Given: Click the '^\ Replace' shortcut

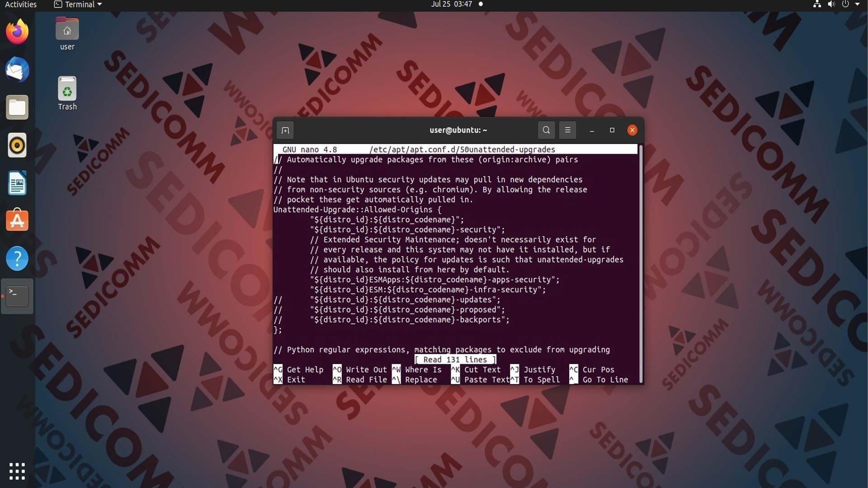Looking at the screenshot, I should pyautogui.click(x=415, y=380).
